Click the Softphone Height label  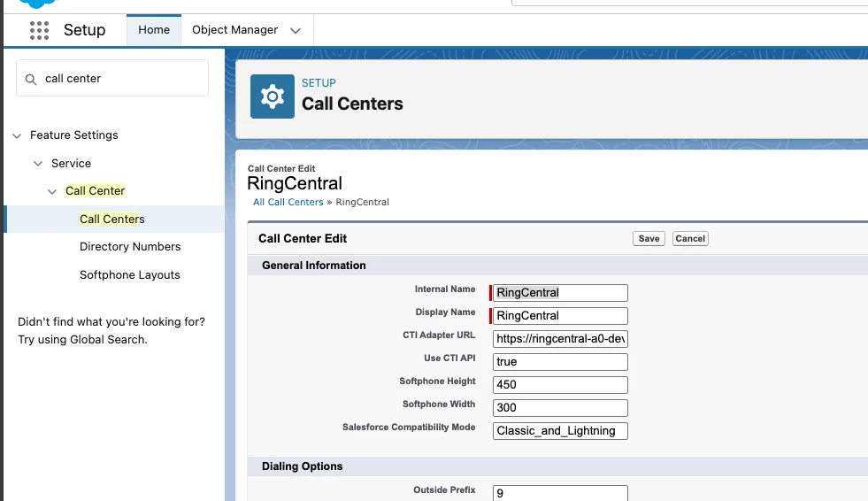[x=437, y=381]
